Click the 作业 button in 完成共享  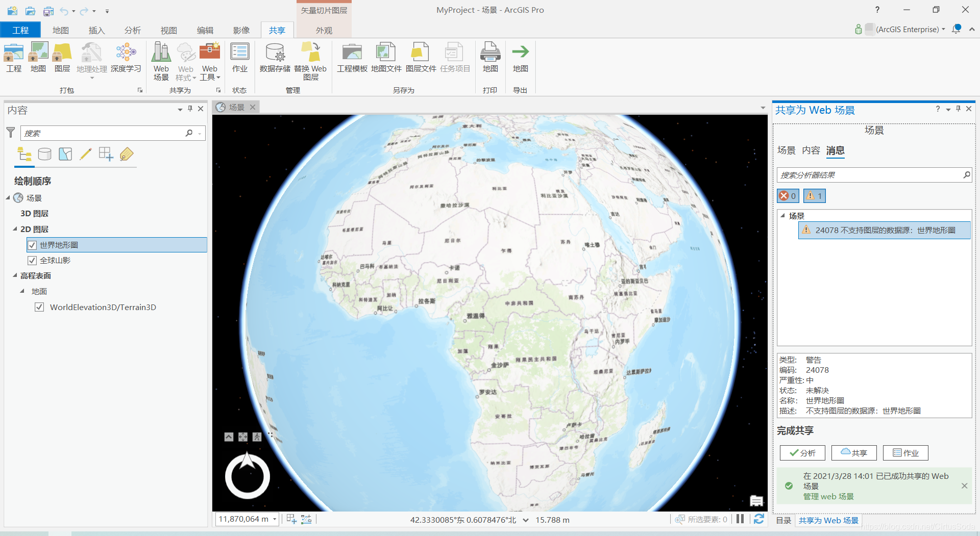click(x=905, y=453)
